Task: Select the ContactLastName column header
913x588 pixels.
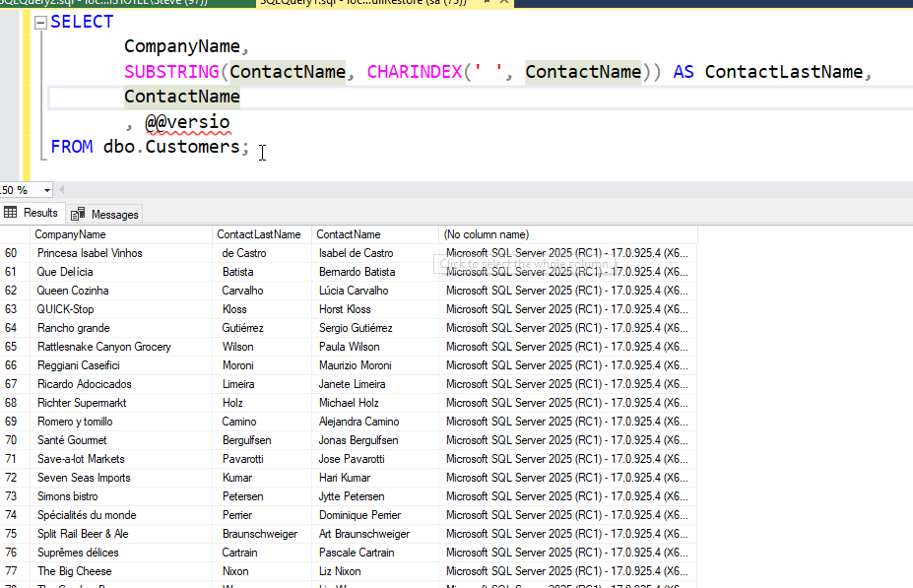Action: tap(259, 234)
